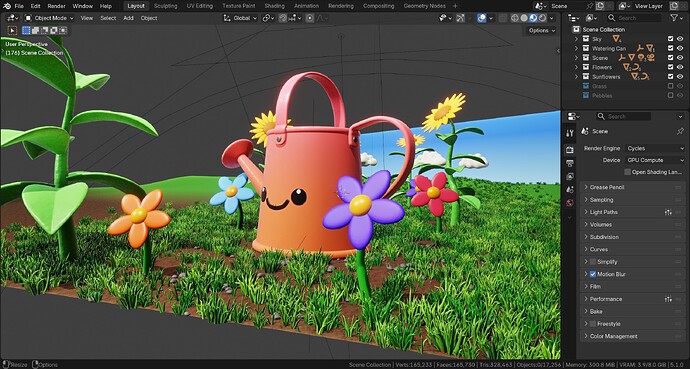Choose the Set new selection mode icon
Viewport: 690px width, 369px height.
tap(26, 30)
